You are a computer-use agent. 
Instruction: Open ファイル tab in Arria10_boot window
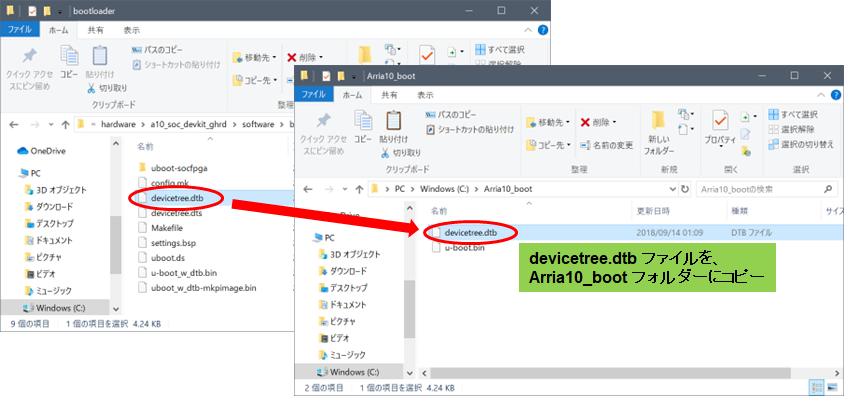pyautogui.click(x=314, y=95)
